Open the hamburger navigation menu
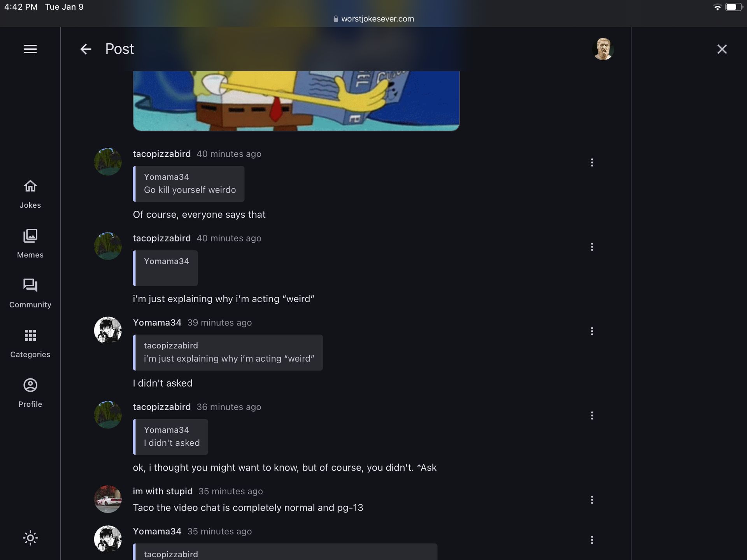 tap(30, 49)
